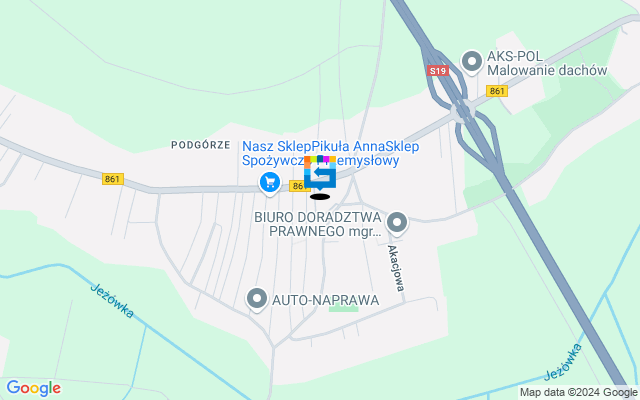Click the AUTO-NAPRAWA location pin
The width and height of the screenshot is (640, 400).
[257, 300]
